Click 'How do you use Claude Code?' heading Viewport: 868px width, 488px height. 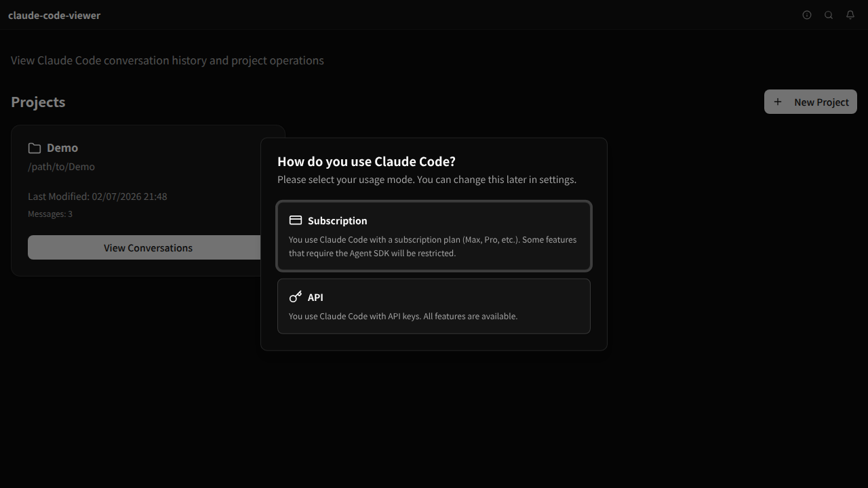[x=366, y=161]
